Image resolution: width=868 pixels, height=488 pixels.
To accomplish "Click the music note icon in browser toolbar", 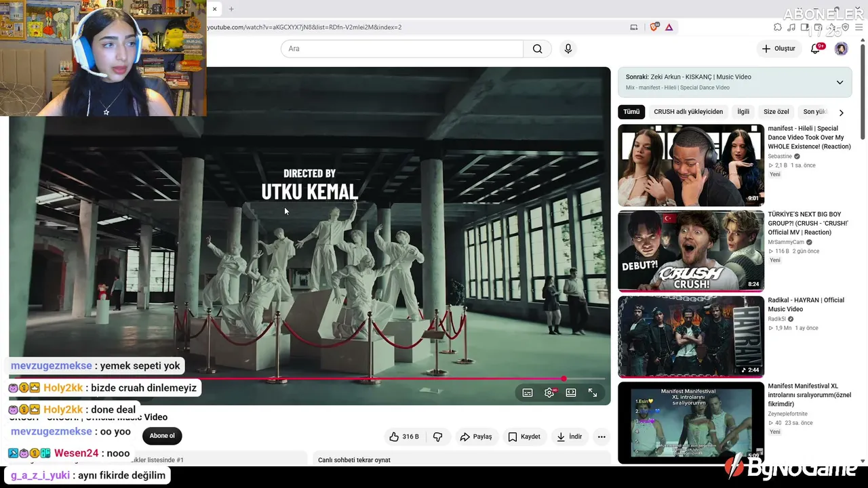I will (x=791, y=27).
